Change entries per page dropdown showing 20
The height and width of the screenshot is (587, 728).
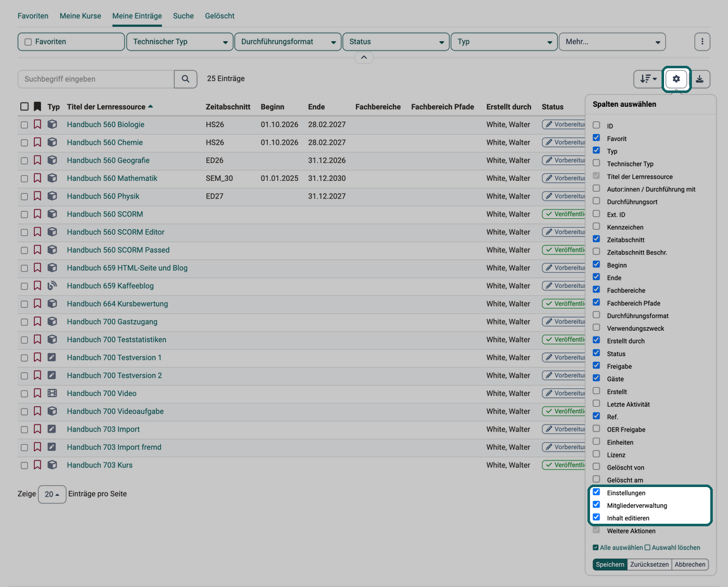[x=52, y=494]
